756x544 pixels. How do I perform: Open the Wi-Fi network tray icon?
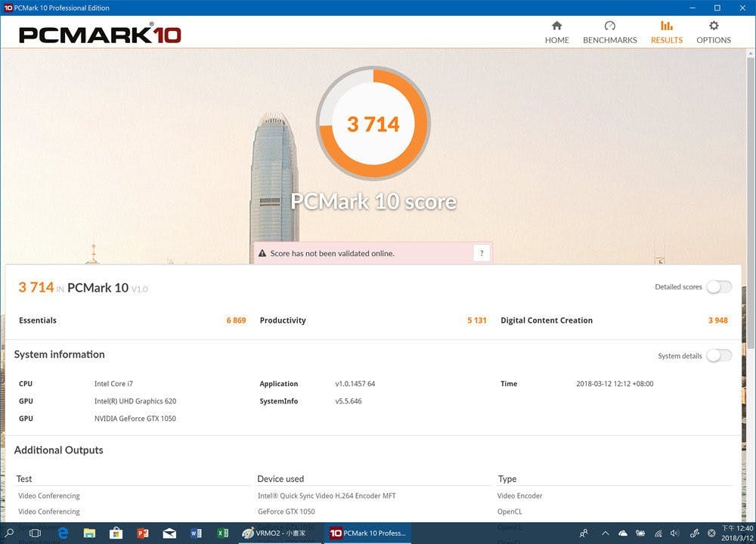[x=658, y=533]
